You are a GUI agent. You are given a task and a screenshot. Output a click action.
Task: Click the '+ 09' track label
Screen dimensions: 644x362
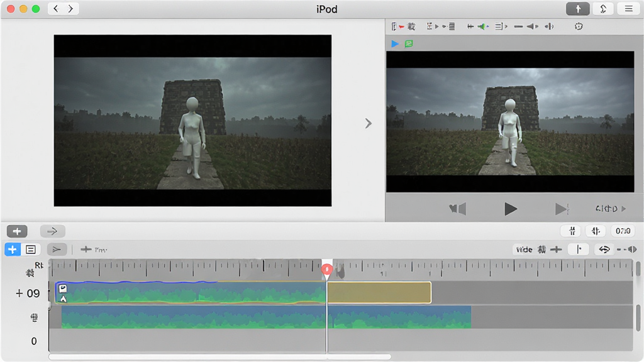click(x=28, y=293)
